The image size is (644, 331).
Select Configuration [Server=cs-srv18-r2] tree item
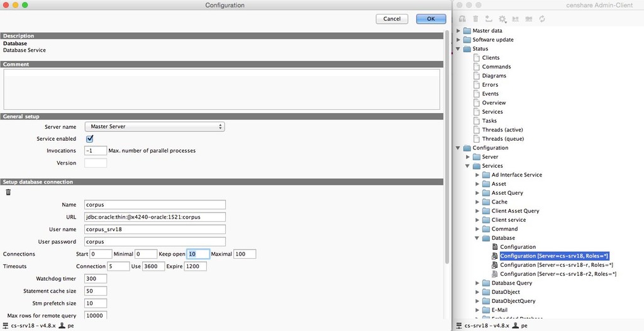click(x=557, y=274)
